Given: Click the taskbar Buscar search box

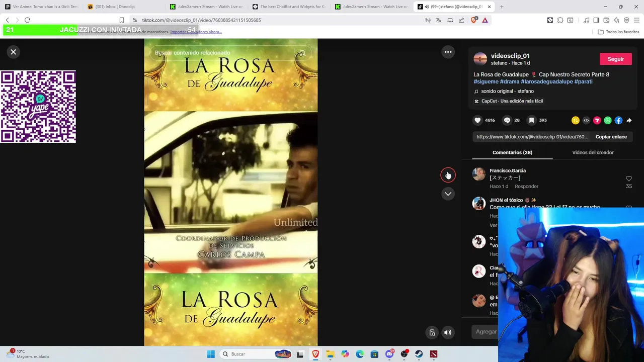Looking at the screenshot, I should [257, 354].
